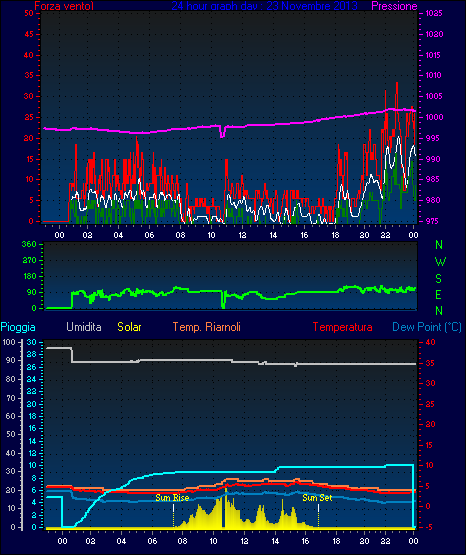Click the 'Sun Set' marker label
This screenshot has width=466, height=555.
(317, 498)
